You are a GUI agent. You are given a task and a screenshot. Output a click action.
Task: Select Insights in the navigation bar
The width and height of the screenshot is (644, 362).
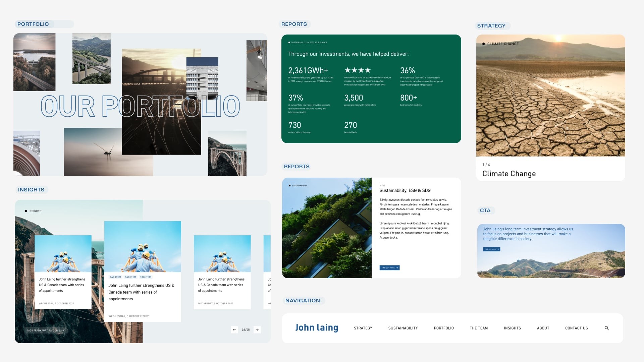(x=512, y=328)
